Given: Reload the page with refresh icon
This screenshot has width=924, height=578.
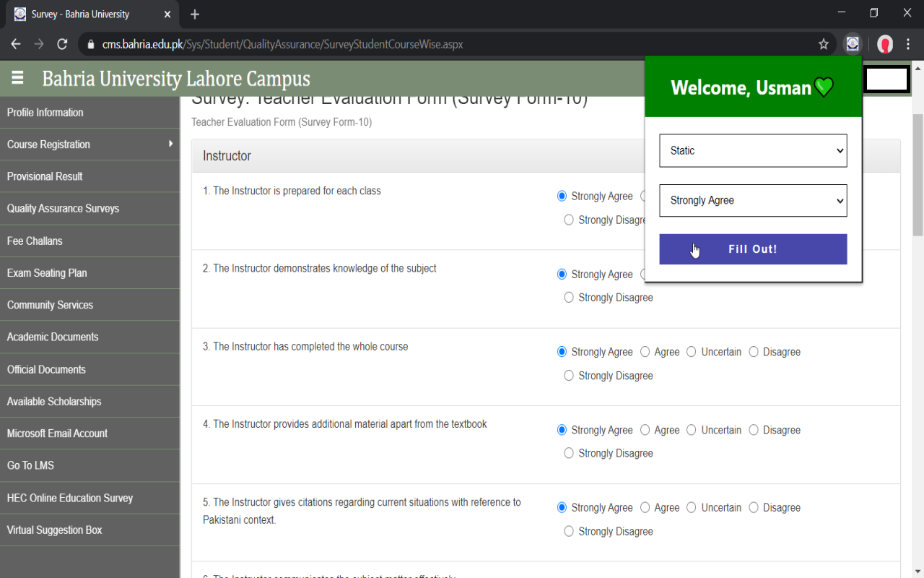Looking at the screenshot, I should click(x=62, y=44).
